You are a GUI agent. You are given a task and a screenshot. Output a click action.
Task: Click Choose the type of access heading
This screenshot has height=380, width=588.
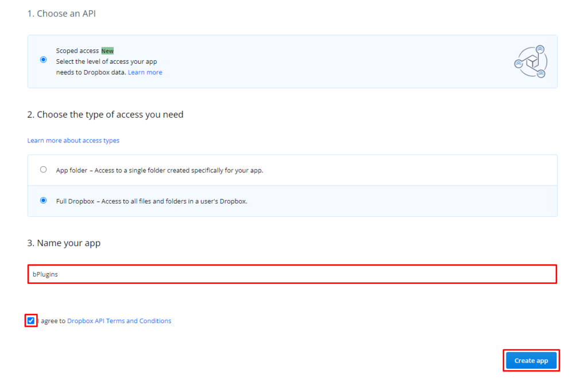(x=105, y=114)
